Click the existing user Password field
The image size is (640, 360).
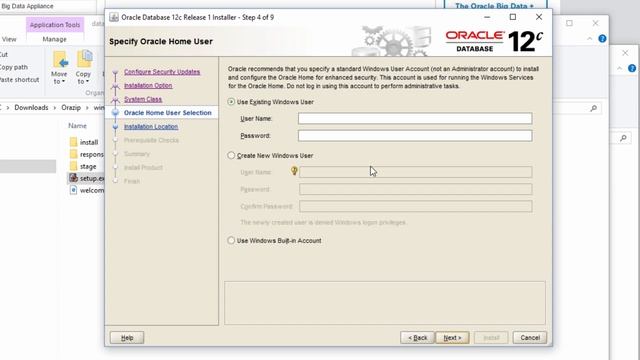click(x=415, y=136)
